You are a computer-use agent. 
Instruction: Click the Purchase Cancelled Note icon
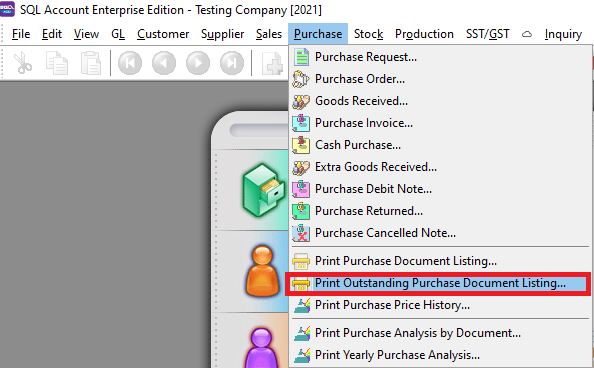tap(301, 233)
